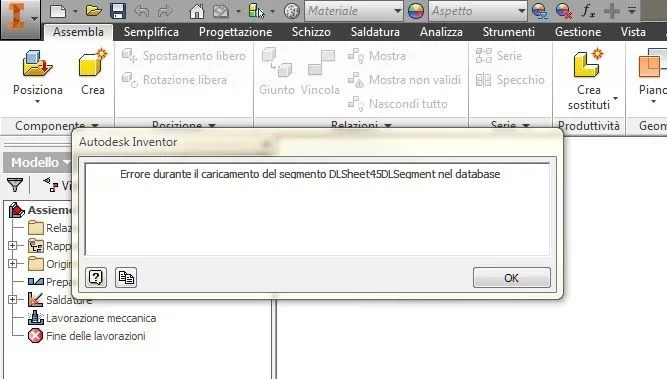Open dialog help question-mark button
Image resolution: width=667 pixels, height=379 pixels.
pyautogui.click(x=96, y=278)
